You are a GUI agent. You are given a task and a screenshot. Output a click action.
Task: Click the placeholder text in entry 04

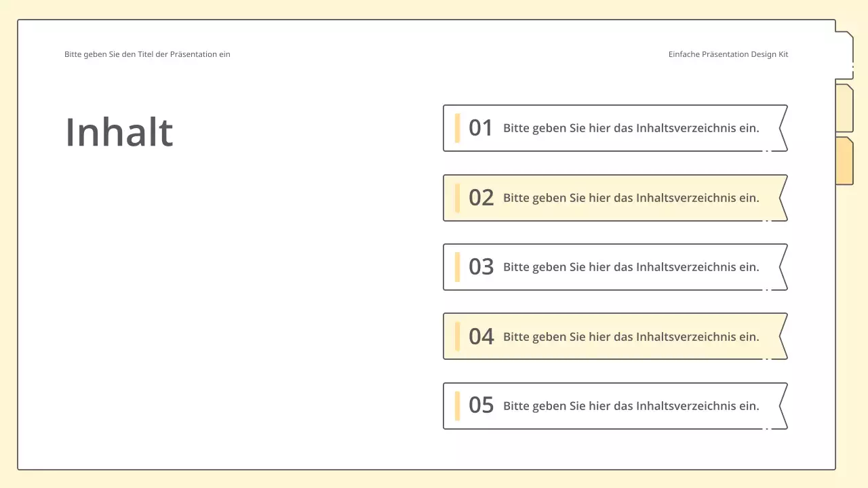(x=631, y=337)
